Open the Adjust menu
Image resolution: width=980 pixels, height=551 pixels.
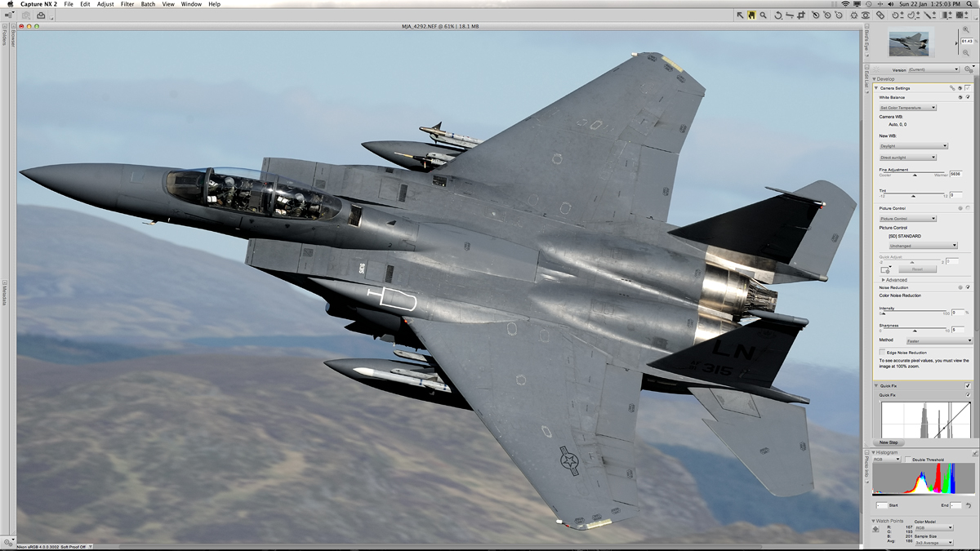point(105,4)
